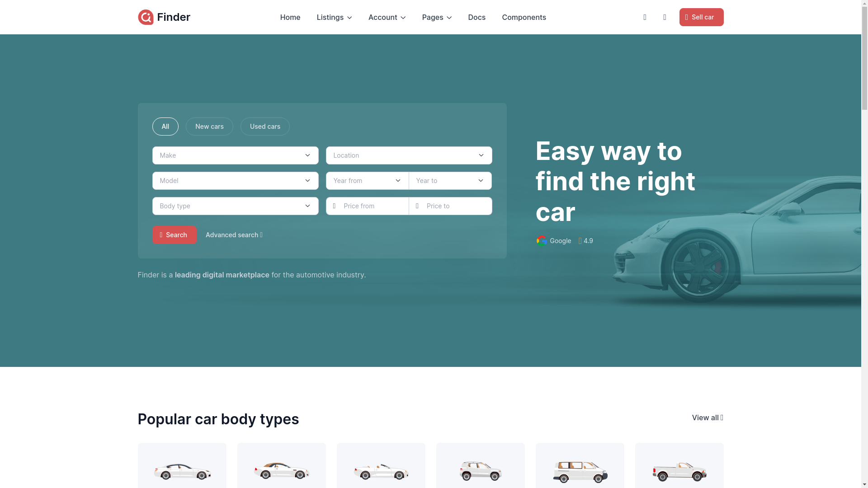Choose the convertible body type image
This screenshot has height=488, width=868.
381,471
